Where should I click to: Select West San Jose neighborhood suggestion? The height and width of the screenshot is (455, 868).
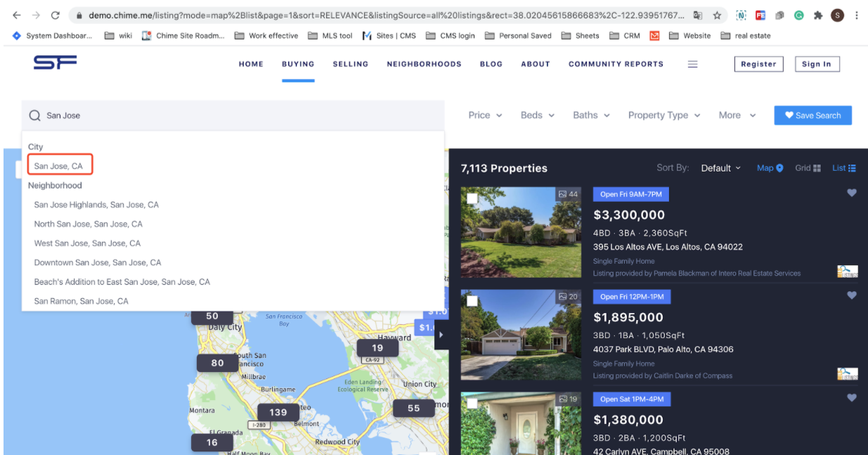[x=87, y=243]
